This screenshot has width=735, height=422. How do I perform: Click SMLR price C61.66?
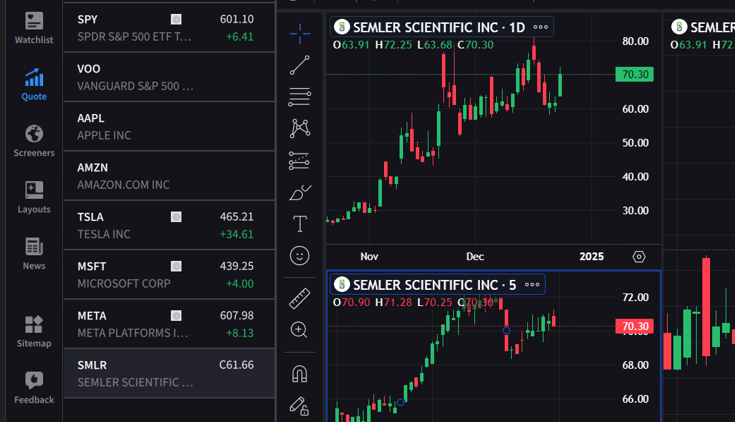[236, 365]
